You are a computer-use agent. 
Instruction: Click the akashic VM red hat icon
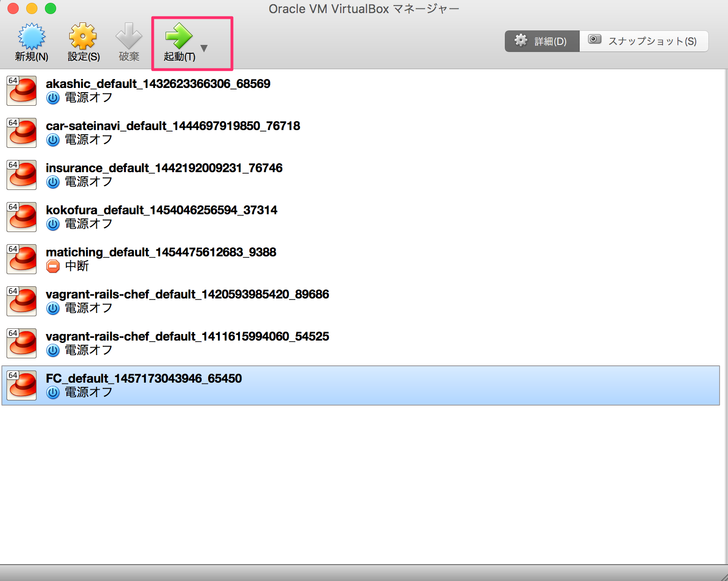(21, 91)
